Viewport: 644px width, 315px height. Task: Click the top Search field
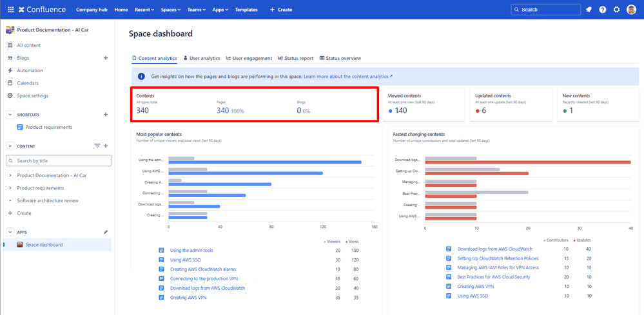(x=546, y=10)
